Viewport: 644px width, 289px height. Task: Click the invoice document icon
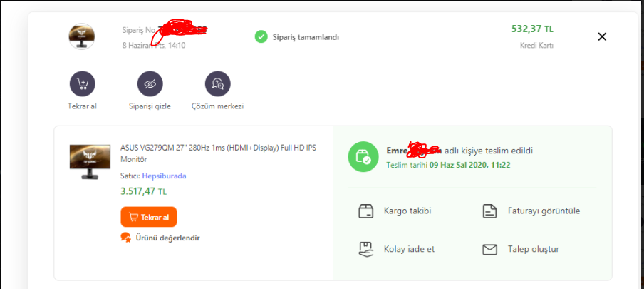click(489, 211)
